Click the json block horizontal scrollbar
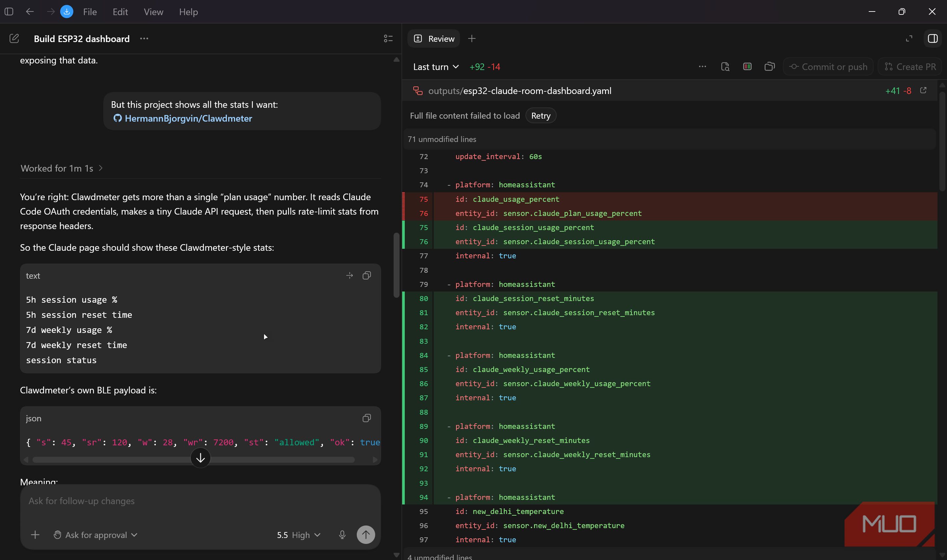The height and width of the screenshot is (560, 947). pos(193,460)
